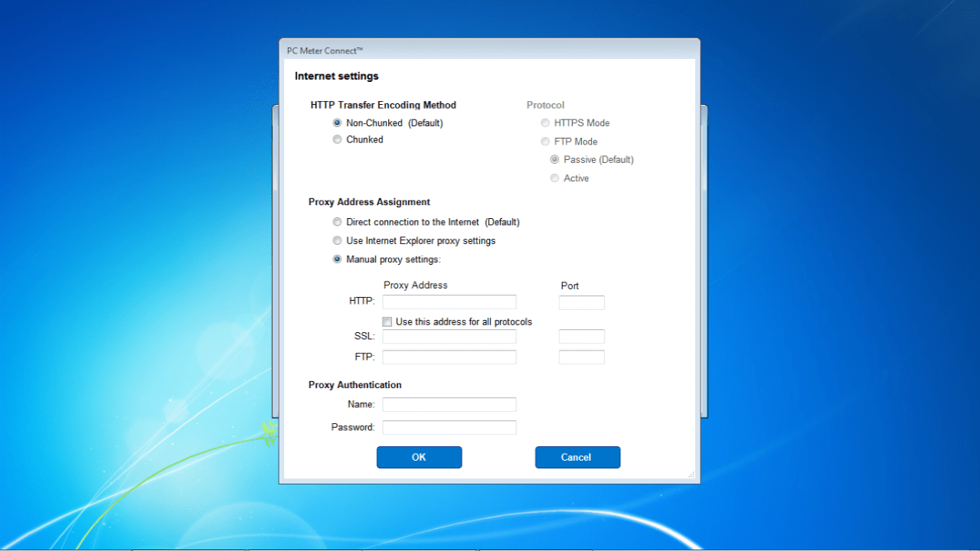Image resolution: width=980 pixels, height=551 pixels.
Task: Click the Port column header
Action: click(x=570, y=286)
